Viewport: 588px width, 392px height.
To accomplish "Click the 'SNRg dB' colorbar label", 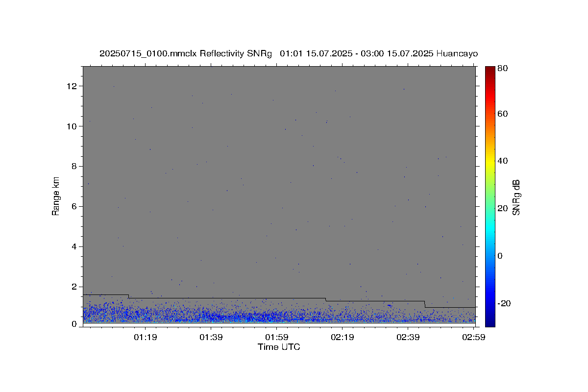I will [x=516, y=197].
